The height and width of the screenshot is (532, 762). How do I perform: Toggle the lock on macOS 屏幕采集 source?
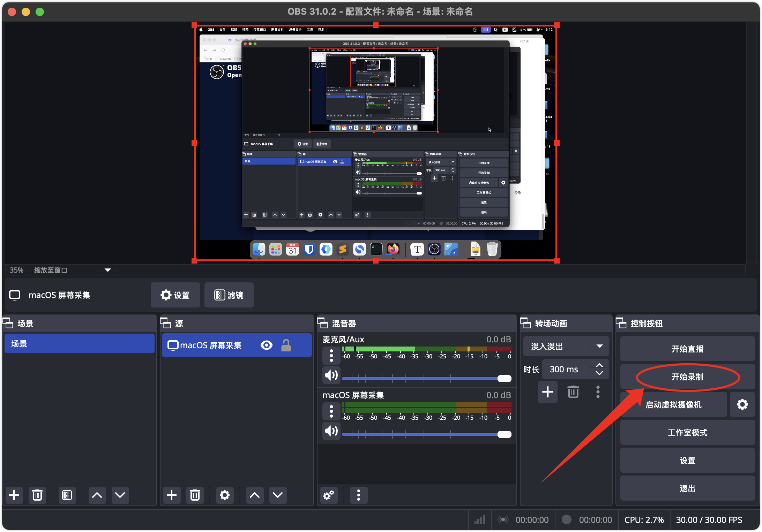(286, 345)
